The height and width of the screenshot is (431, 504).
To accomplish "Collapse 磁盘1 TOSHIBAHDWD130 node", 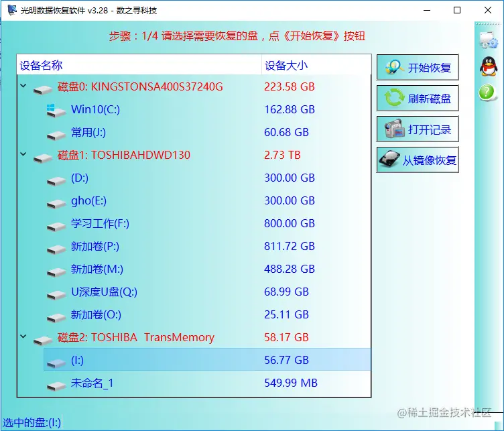I will [23, 154].
